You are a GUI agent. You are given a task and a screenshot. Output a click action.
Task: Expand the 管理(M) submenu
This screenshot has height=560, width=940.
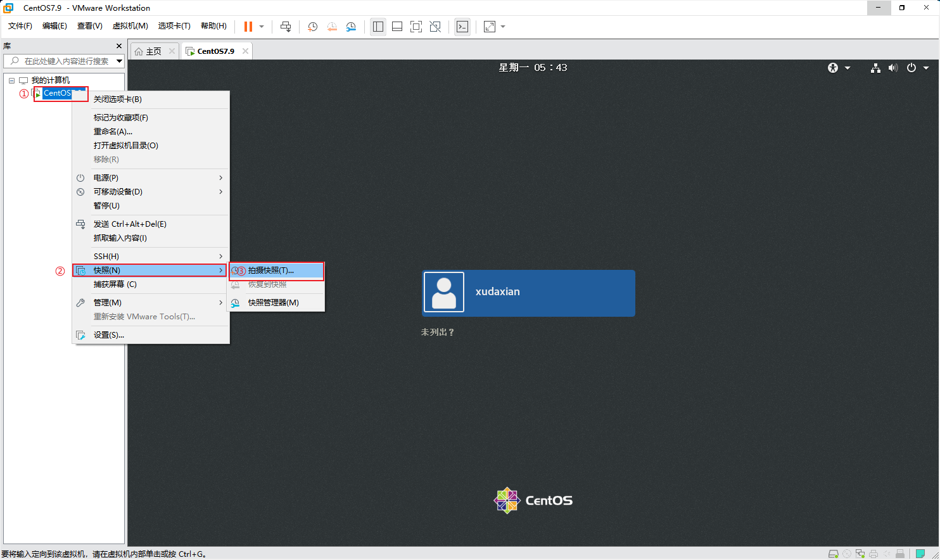(151, 303)
